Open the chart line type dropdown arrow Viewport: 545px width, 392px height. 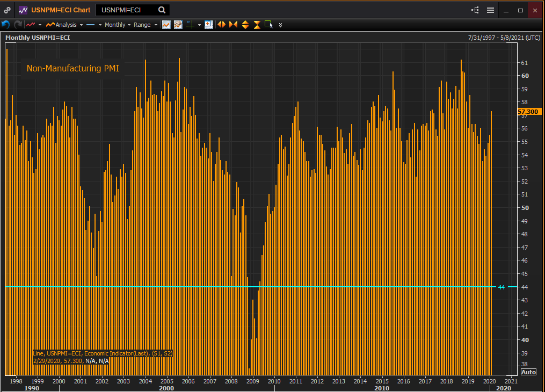coord(40,25)
